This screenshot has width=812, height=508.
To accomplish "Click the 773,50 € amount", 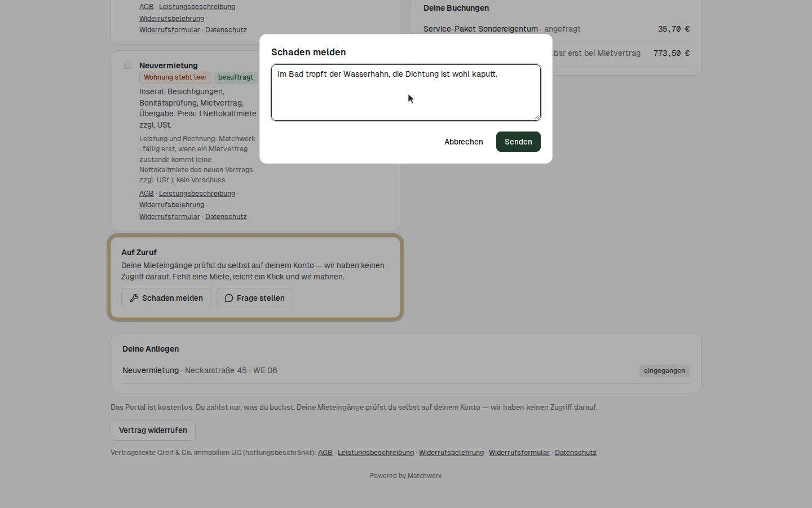I will pyautogui.click(x=672, y=53).
